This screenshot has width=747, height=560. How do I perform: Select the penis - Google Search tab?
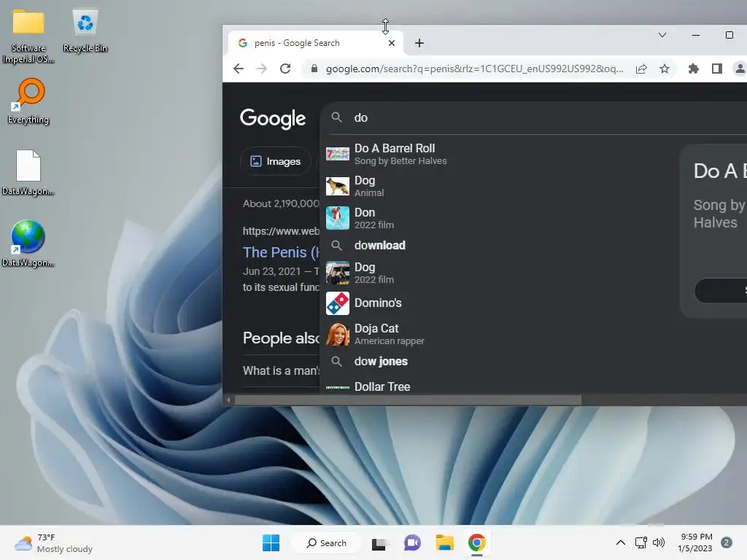click(x=315, y=43)
